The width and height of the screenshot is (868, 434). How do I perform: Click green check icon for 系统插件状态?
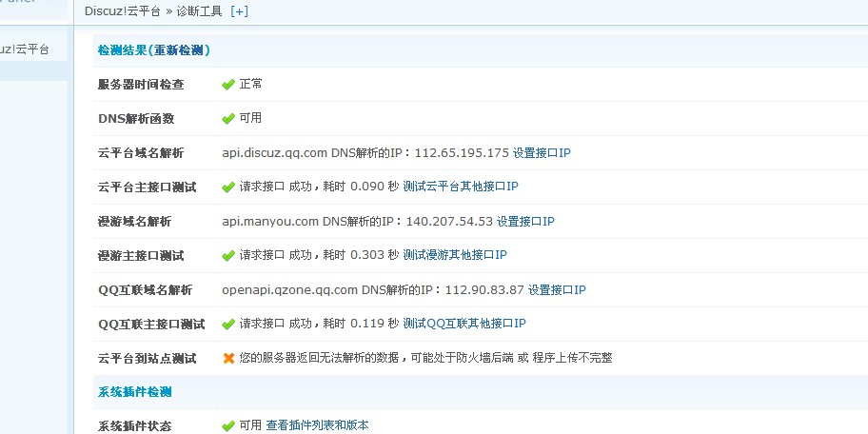pyautogui.click(x=228, y=425)
